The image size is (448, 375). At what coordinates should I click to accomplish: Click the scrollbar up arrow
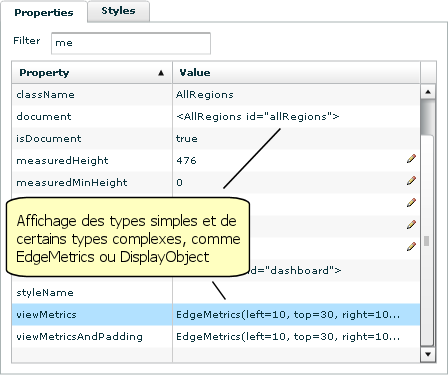click(x=428, y=91)
